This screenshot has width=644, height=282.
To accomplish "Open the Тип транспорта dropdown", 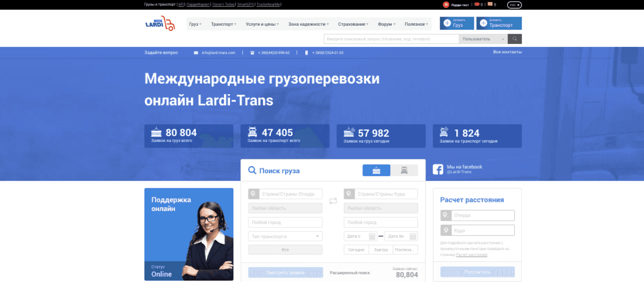I will (285, 236).
